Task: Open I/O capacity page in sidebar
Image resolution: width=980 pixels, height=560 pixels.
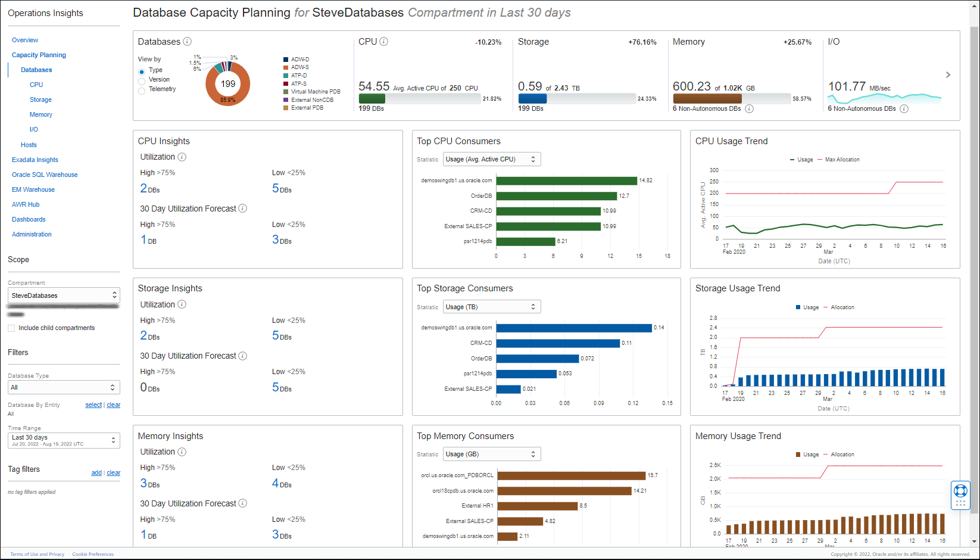Action: tap(34, 129)
